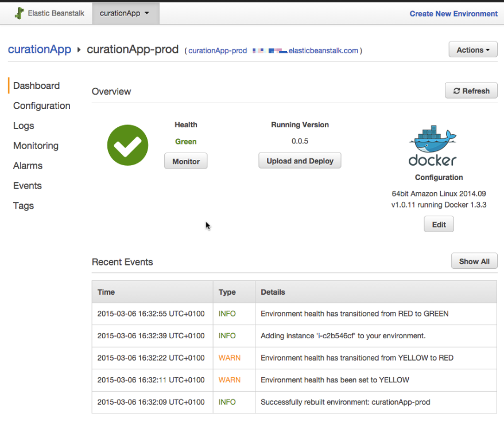Open Configuration from the sidebar
The width and height of the screenshot is (504, 422).
[42, 106]
